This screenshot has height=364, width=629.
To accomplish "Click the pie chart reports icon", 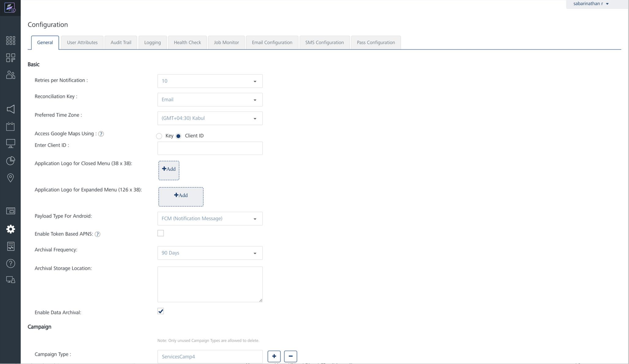I will click(x=10, y=161).
